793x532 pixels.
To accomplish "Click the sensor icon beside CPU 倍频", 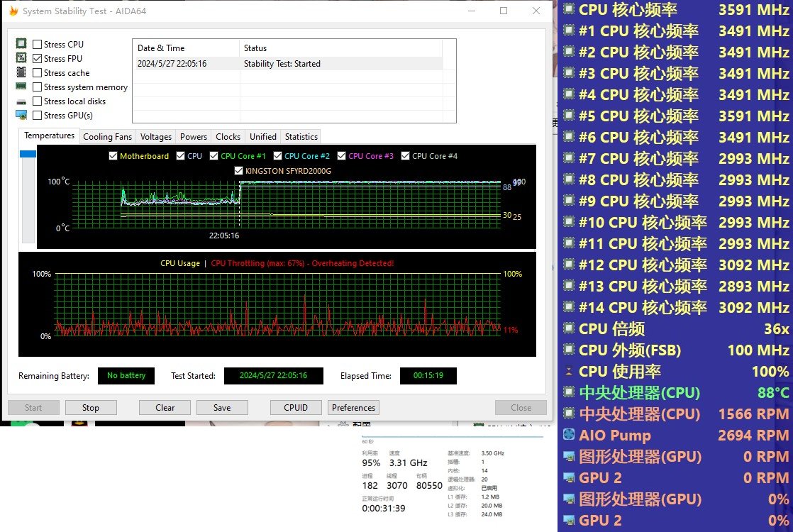I will [569, 328].
